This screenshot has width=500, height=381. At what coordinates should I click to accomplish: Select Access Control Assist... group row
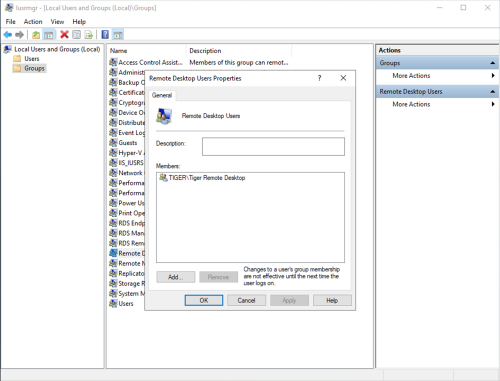coord(146,62)
